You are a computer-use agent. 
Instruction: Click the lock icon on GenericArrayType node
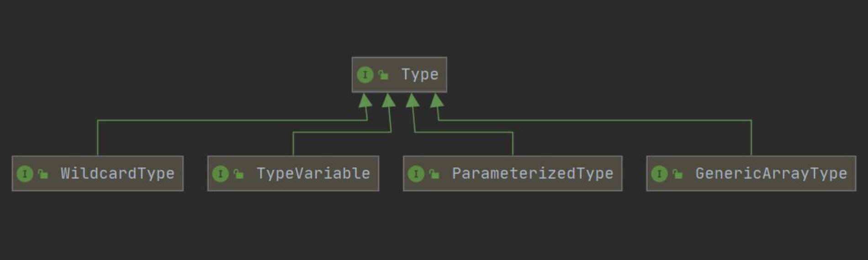tap(677, 174)
